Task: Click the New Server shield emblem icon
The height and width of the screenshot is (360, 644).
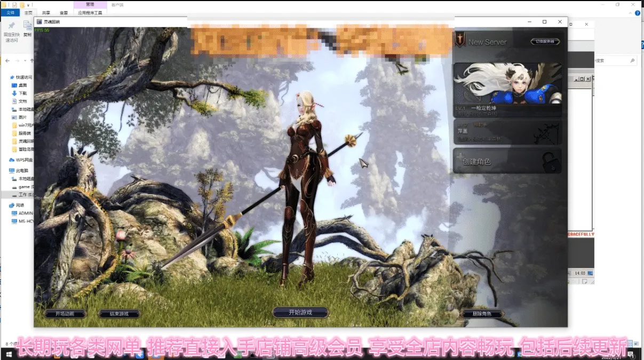Action: click(x=459, y=40)
